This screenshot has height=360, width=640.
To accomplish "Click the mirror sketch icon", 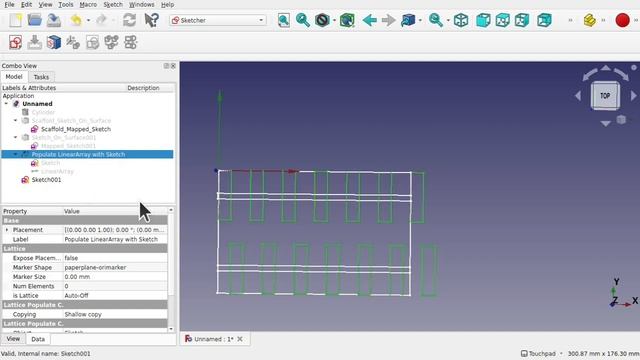I will point(131,42).
